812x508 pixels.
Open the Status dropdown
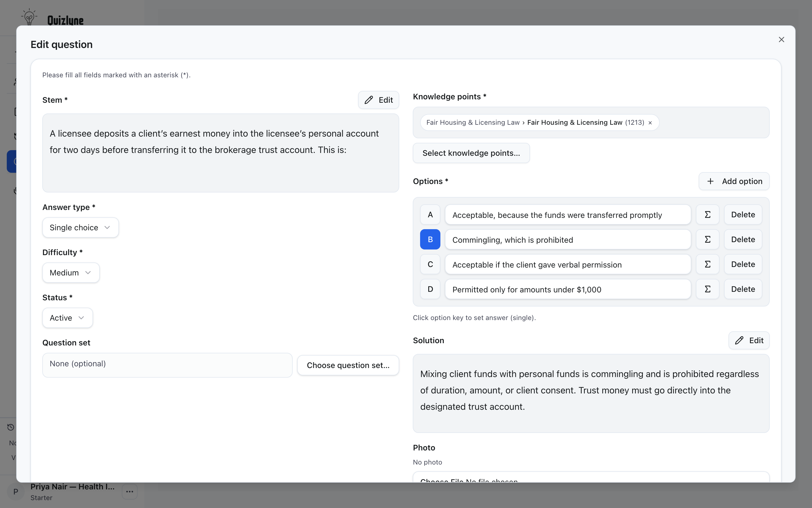67,318
